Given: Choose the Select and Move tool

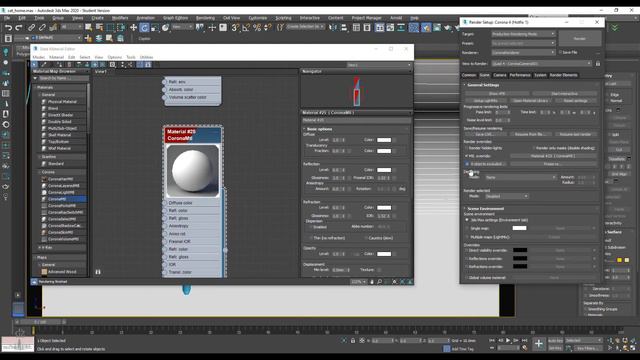Looking at the screenshot, I should [133, 27].
